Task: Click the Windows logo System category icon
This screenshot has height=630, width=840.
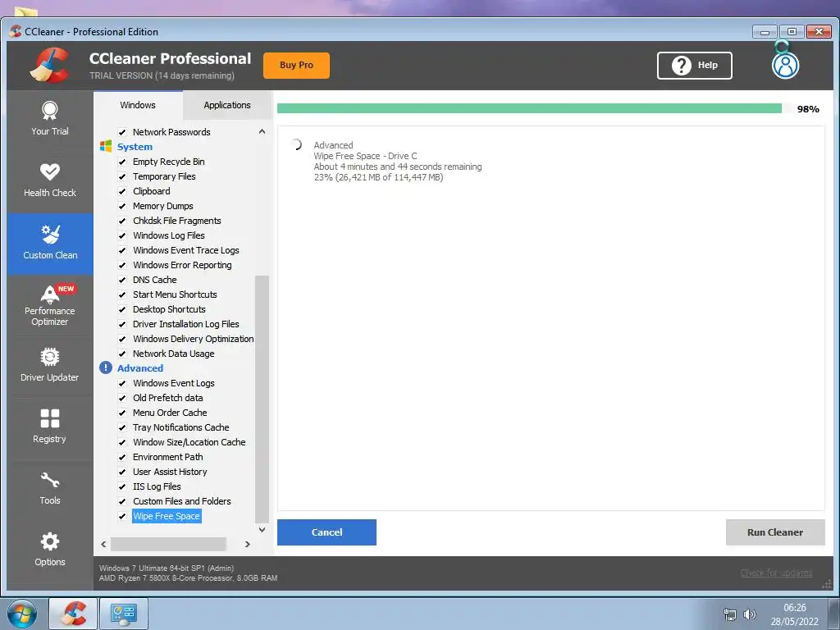Action: 106,146
